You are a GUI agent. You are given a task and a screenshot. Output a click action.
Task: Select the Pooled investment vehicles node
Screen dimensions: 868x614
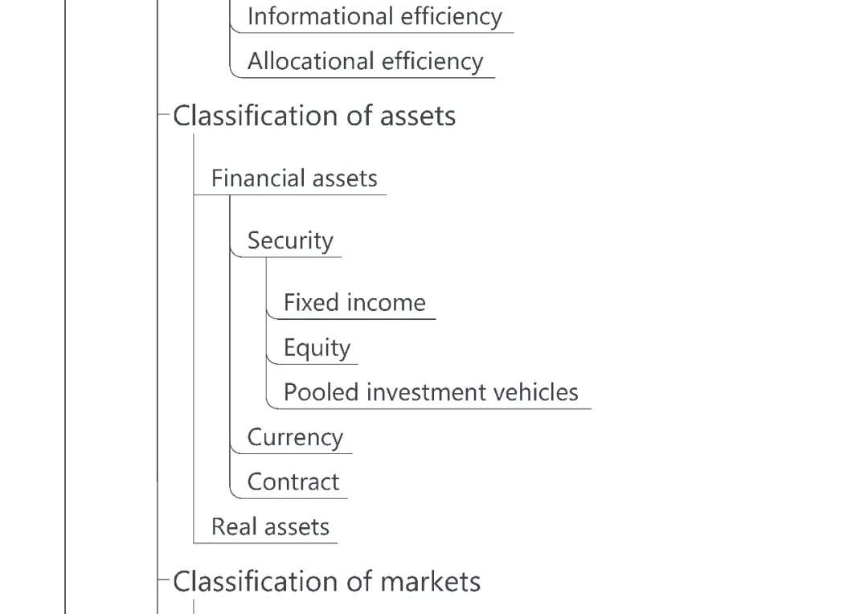[x=431, y=392]
